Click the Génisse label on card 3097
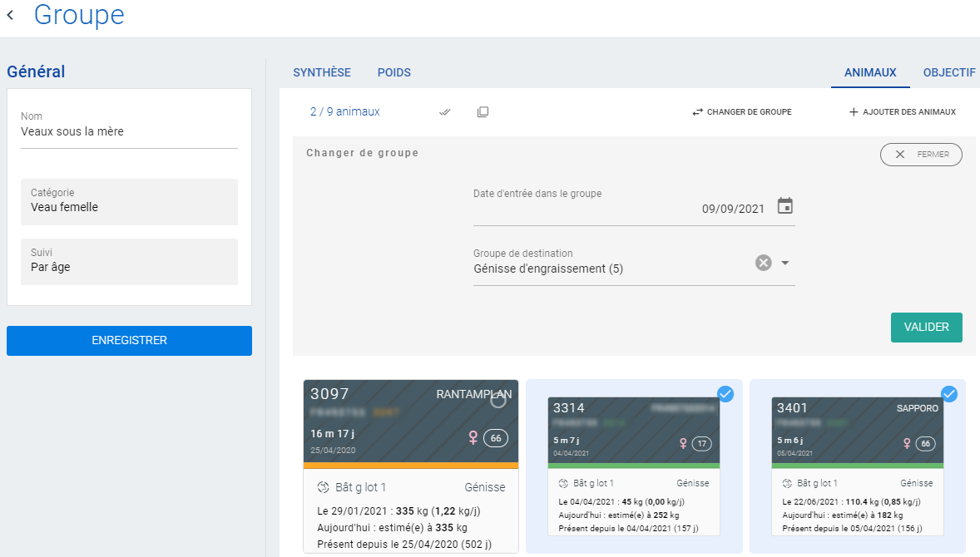Image resolution: width=980 pixels, height=557 pixels. 485,487
